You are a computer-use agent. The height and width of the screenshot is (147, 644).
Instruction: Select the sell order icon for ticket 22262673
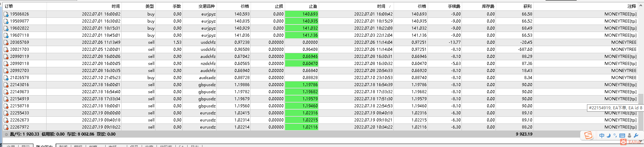click(6, 120)
